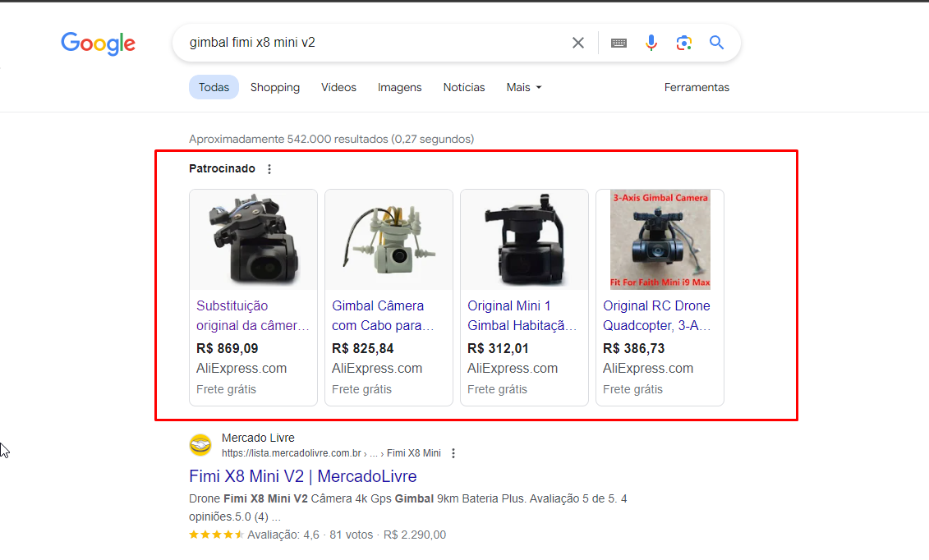Switch to the Imagens tab
Image resolution: width=929 pixels, height=560 pixels.
(x=399, y=87)
